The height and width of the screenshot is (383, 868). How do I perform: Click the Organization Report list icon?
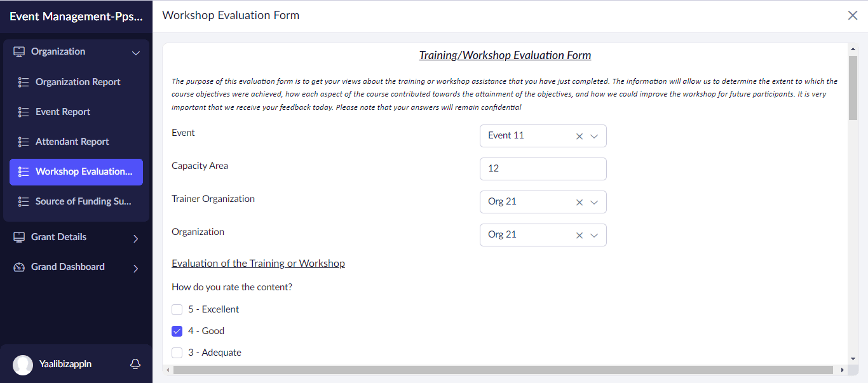coord(24,83)
